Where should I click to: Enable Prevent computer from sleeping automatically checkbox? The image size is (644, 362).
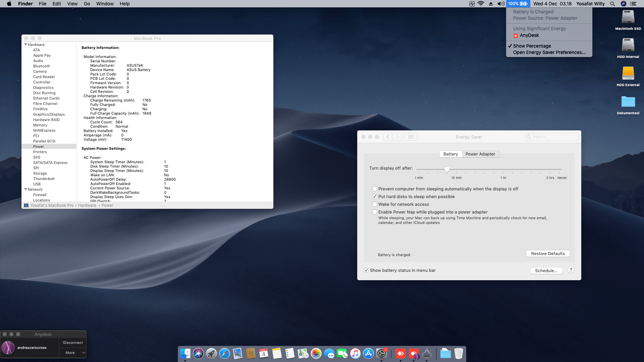coord(375,189)
